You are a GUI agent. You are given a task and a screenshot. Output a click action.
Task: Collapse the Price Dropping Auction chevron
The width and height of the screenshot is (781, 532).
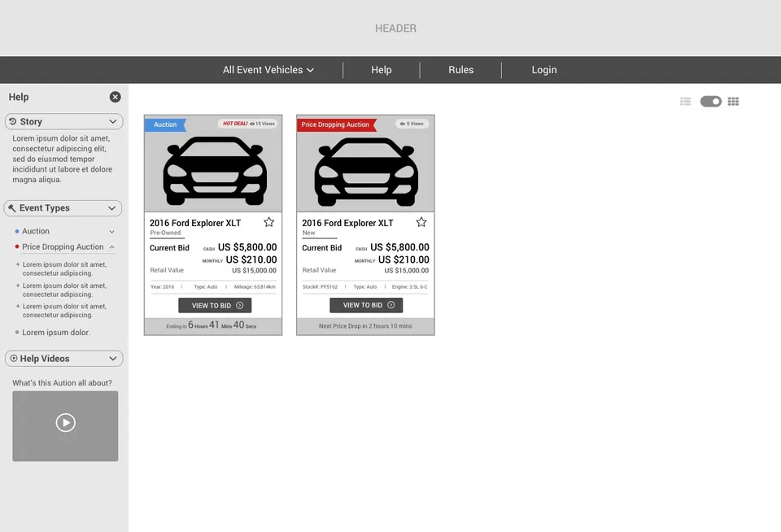[112, 247]
